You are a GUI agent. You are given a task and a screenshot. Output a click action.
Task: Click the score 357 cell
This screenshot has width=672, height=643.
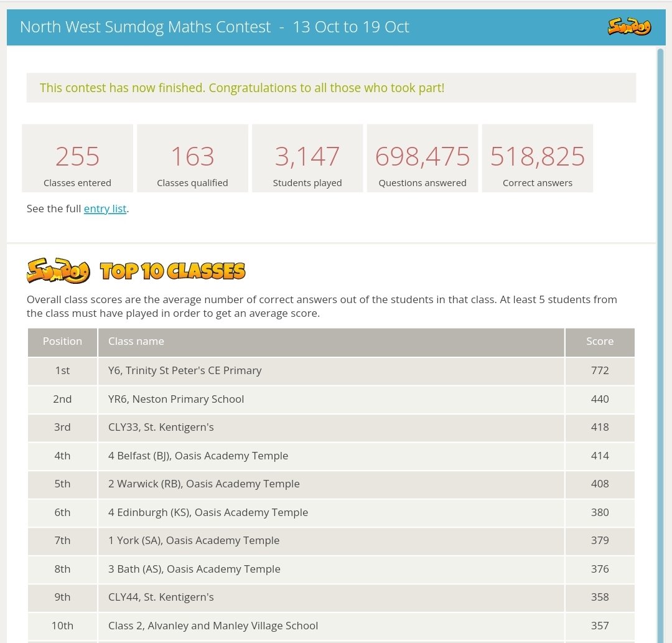(600, 626)
